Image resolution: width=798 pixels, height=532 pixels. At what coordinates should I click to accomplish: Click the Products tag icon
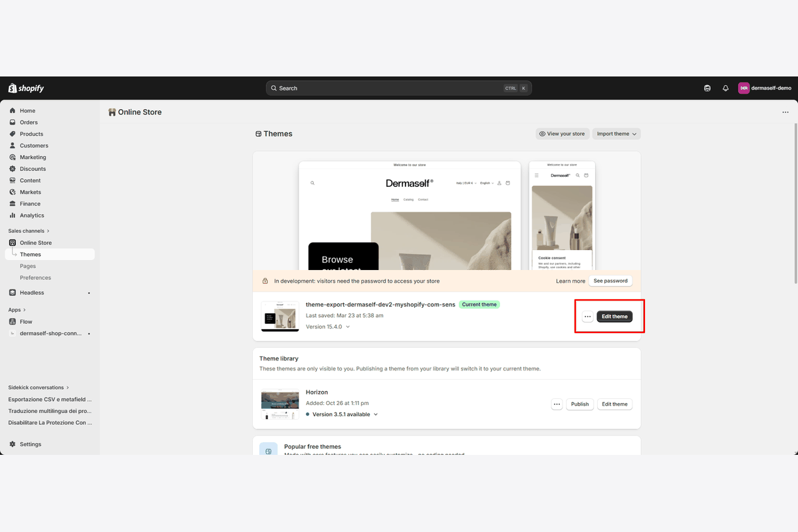coord(13,134)
